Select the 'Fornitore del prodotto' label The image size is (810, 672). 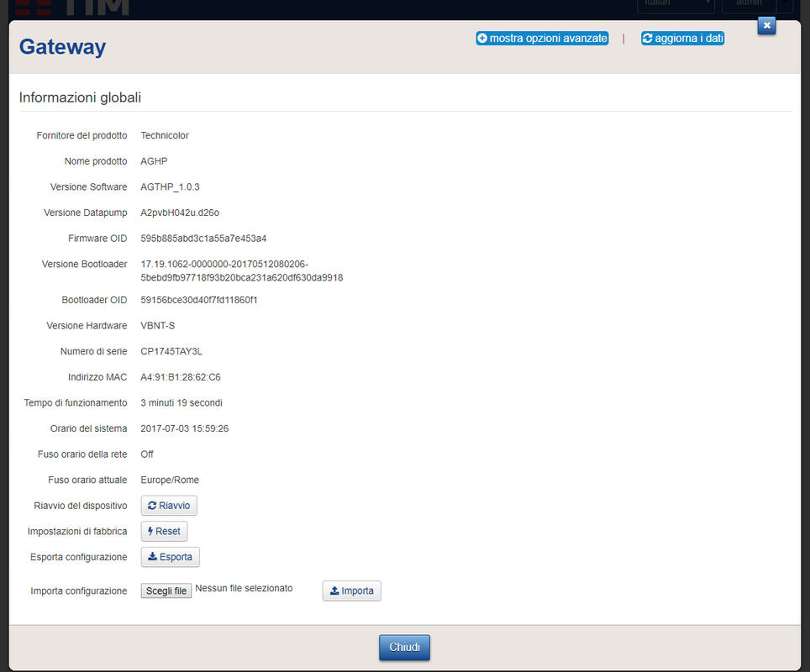82,135
